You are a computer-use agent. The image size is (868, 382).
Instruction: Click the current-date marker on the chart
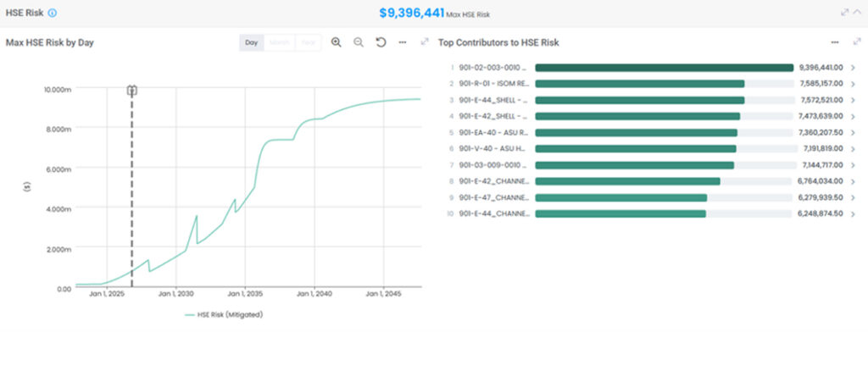[131, 90]
